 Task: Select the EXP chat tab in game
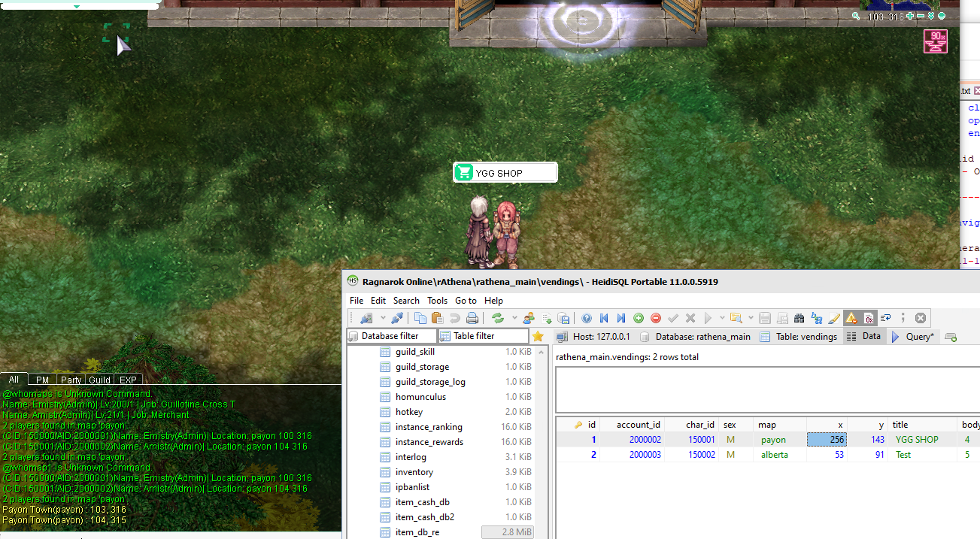pos(128,380)
